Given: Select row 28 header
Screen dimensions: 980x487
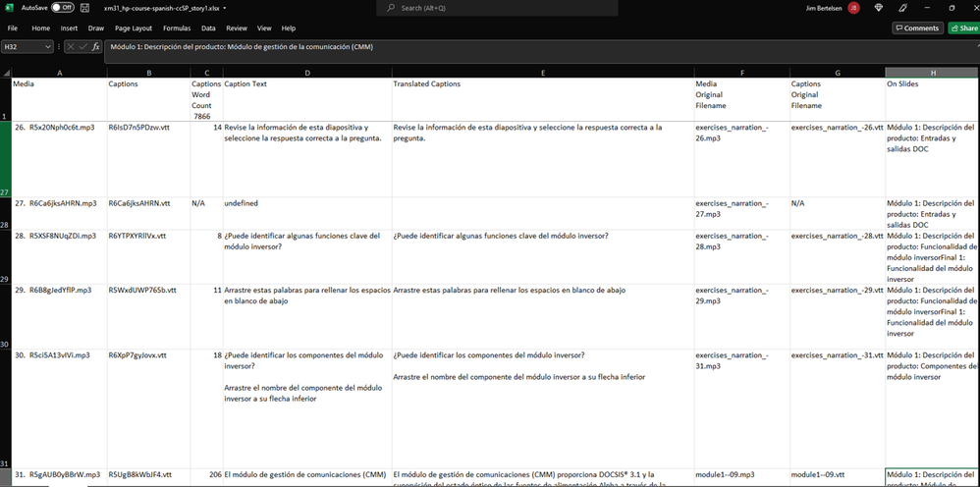Looking at the screenshot, I should point(6,214).
